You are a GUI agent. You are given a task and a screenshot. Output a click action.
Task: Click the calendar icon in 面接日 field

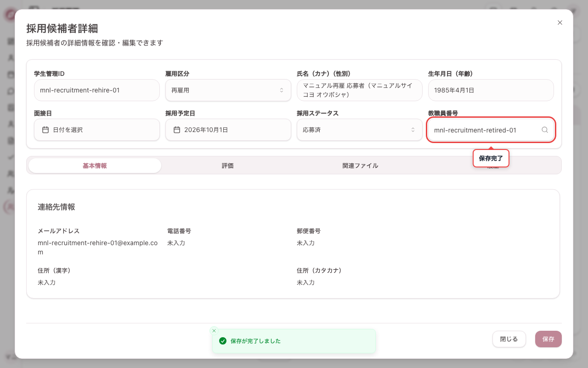pos(45,130)
